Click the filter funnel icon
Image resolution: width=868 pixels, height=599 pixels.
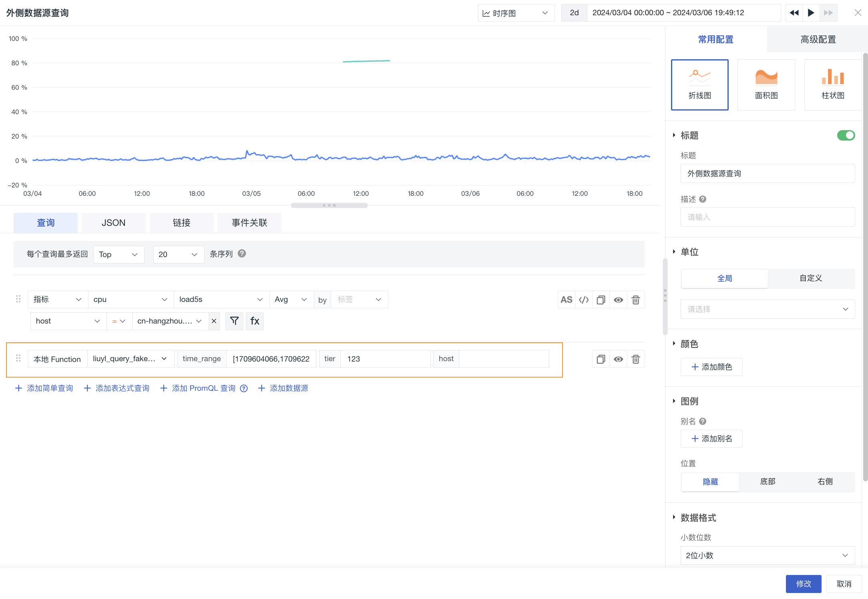[234, 321]
